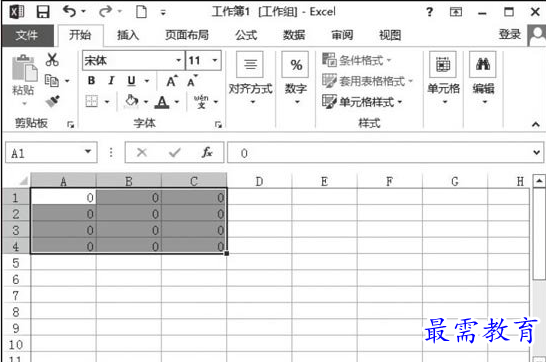This screenshot has width=546, height=362.
Task: Open the 单元格样式 cell styles menu
Action: (362, 102)
